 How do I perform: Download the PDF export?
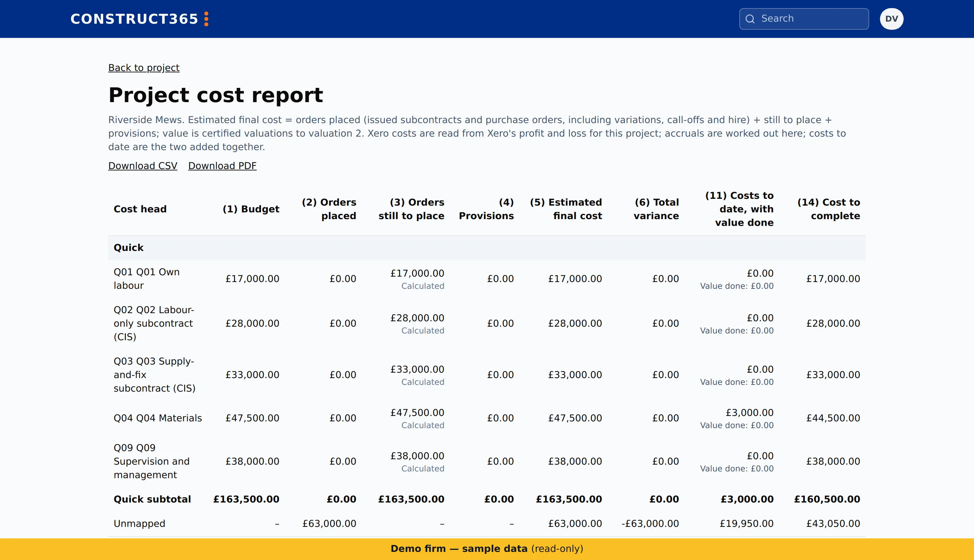pos(222,166)
